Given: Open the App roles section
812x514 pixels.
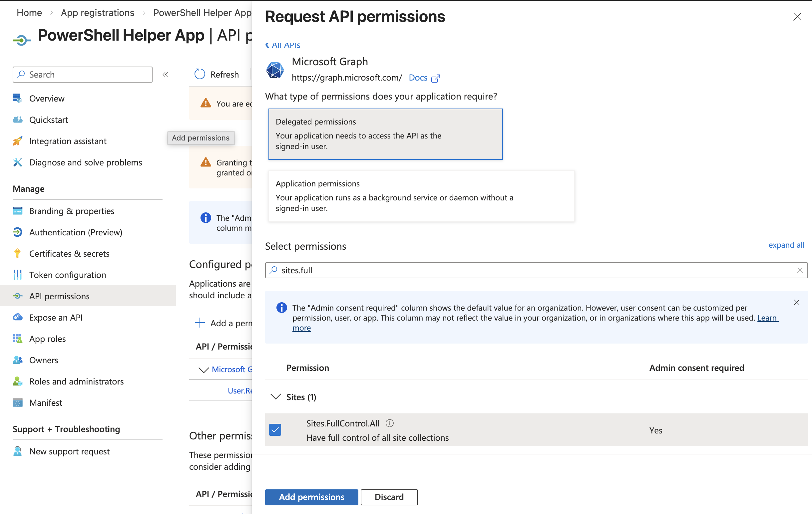Looking at the screenshot, I should (x=47, y=339).
